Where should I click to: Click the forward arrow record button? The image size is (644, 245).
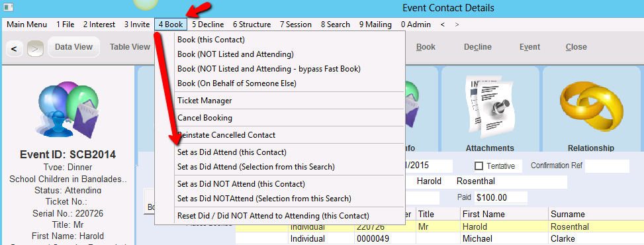click(x=35, y=49)
